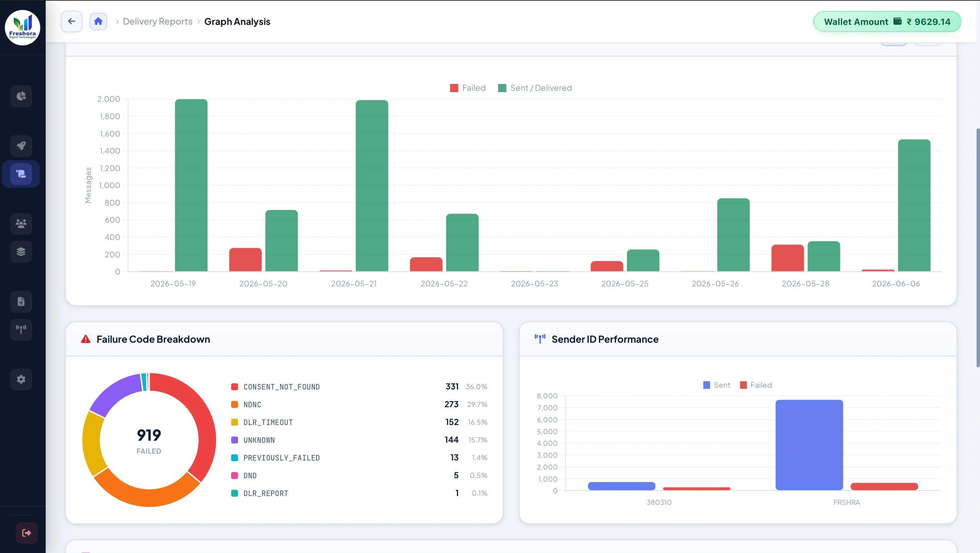Open the users group icon in sidebar
This screenshot has width=980, height=553.
pyautogui.click(x=21, y=224)
